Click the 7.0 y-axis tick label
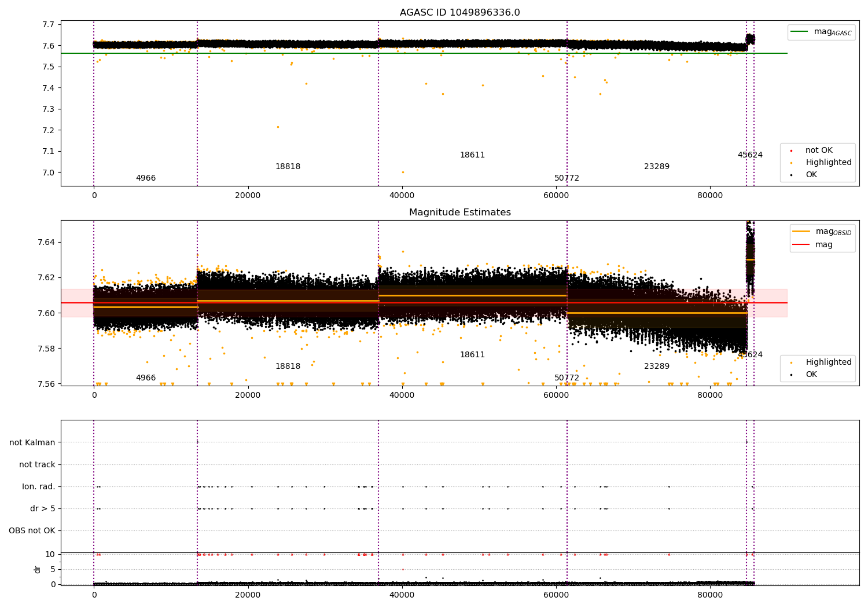Image resolution: width=868 pixels, height=608 pixels. pyautogui.click(x=49, y=173)
